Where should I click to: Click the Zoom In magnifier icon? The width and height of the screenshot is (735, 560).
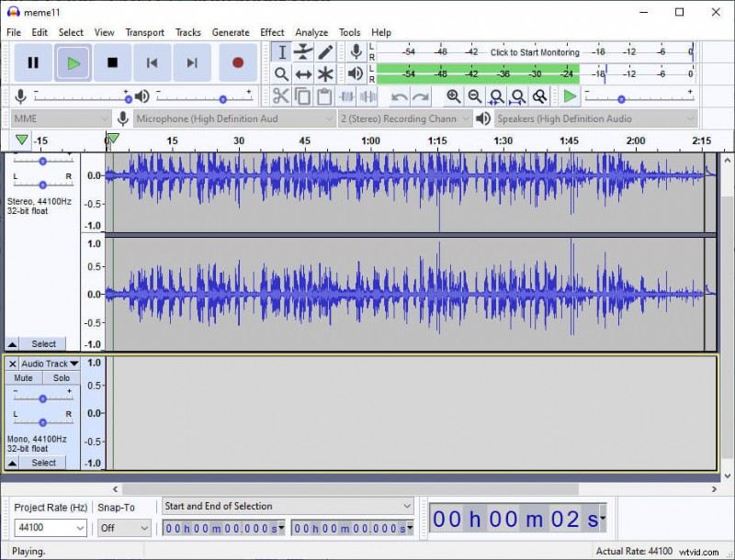pos(453,95)
